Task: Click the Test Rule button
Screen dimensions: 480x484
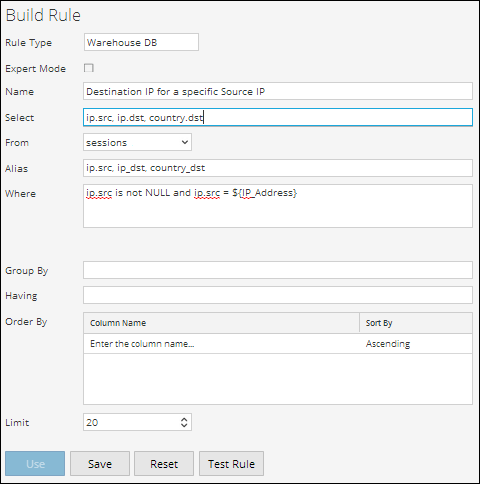Action: 231,464
